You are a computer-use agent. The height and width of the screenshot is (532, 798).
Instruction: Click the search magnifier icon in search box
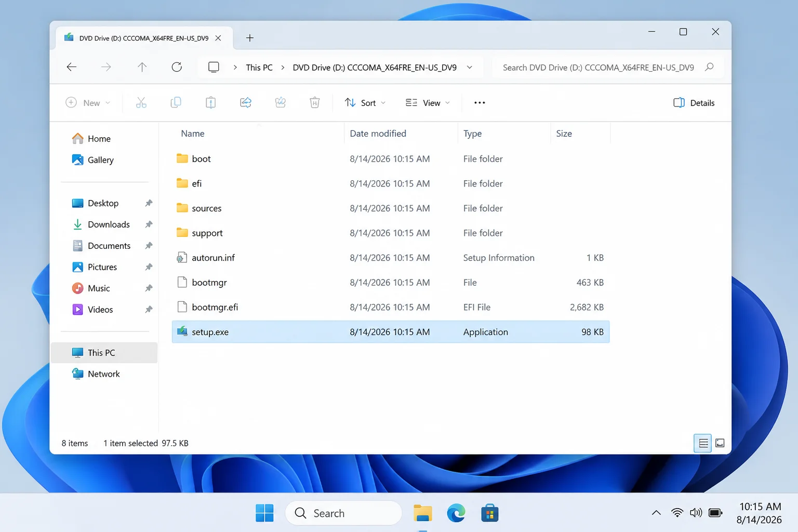(709, 67)
